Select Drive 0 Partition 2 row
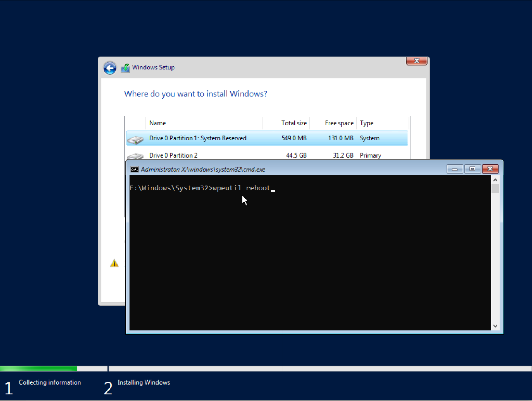 [x=267, y=155]
